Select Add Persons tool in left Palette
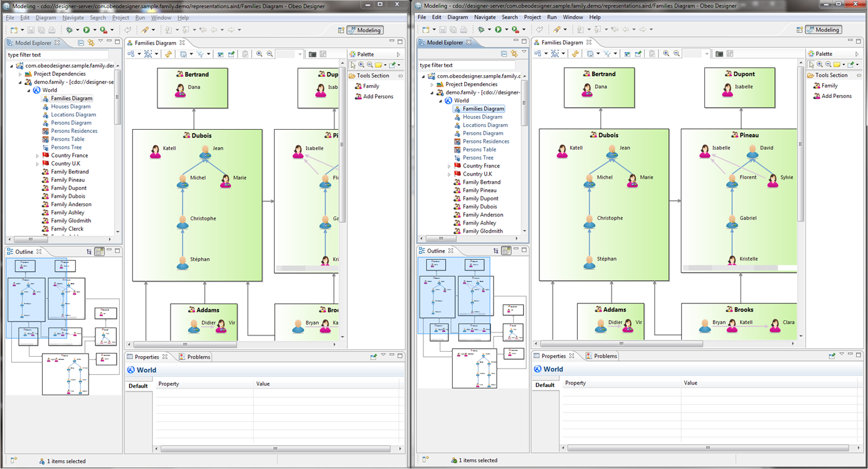 [378, 96]
